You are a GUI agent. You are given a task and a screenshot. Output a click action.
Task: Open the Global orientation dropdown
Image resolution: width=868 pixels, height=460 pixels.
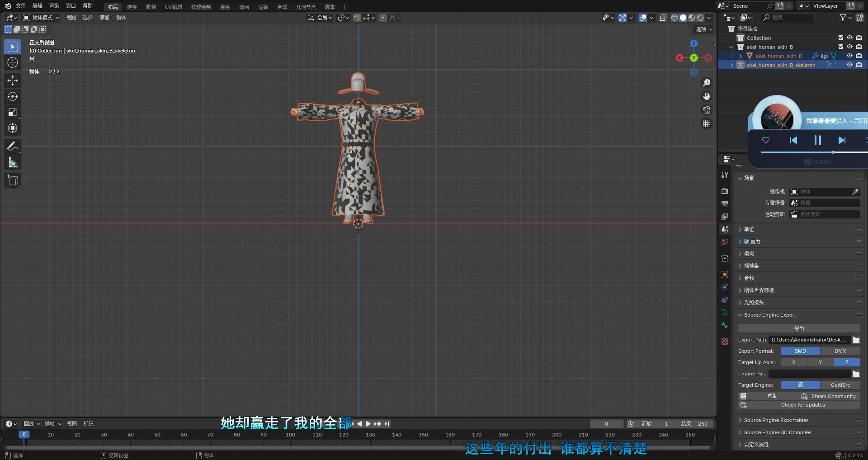320,18
